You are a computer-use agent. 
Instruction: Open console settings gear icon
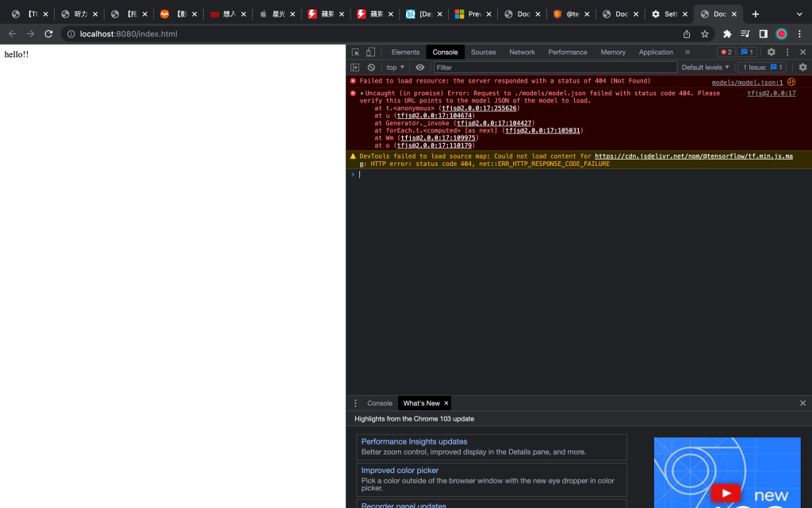802,67
